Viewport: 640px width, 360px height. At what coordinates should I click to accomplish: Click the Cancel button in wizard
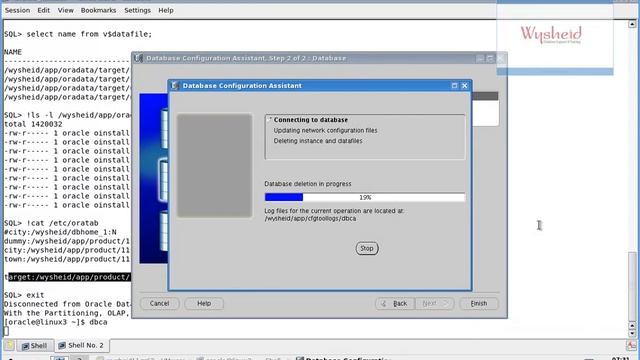pyautogui.click(x=159, y=303)
